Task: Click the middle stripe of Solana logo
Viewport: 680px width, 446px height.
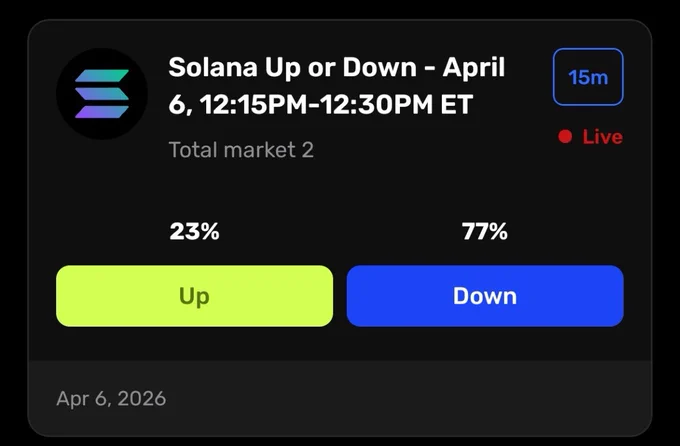Action: [x=102, y=94]
